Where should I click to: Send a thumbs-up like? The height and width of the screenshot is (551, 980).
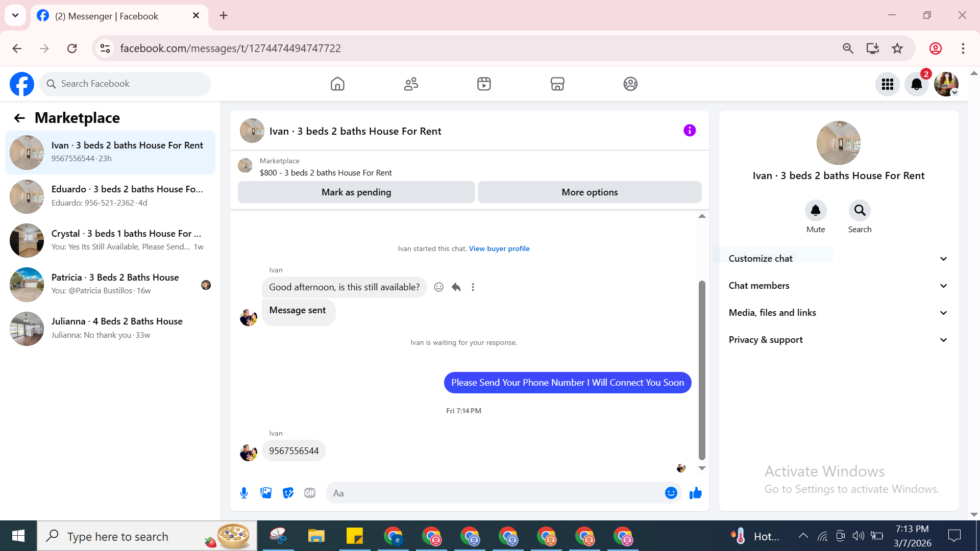pyautogui.click(x=695, y=493)
